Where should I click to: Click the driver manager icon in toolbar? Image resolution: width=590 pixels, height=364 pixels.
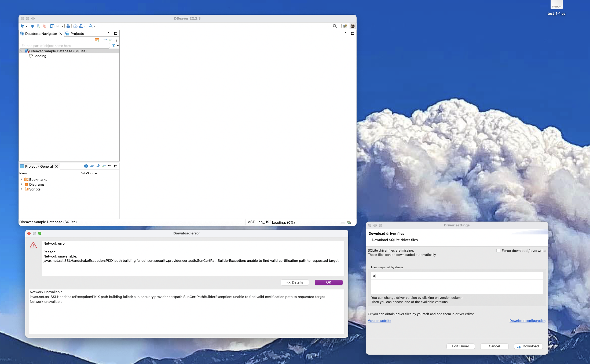(x=82, y=26)
